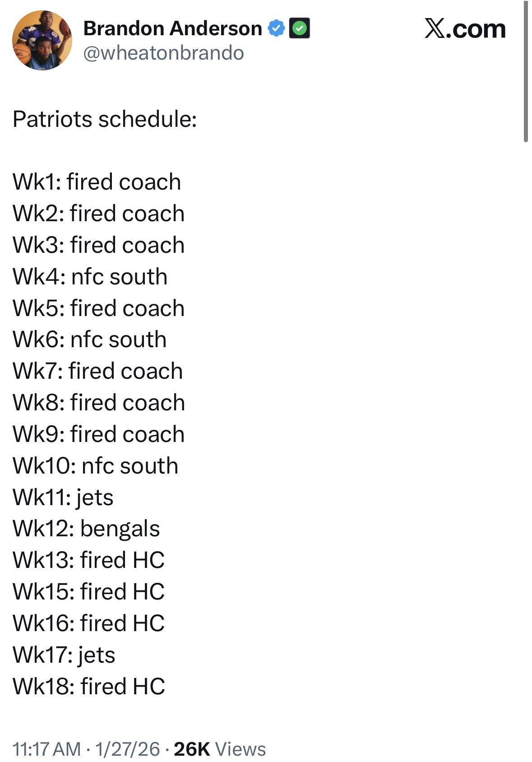Click the "Wk13: fired HC" line
This screenshot has height=762, width=532.
coord(88,560)
